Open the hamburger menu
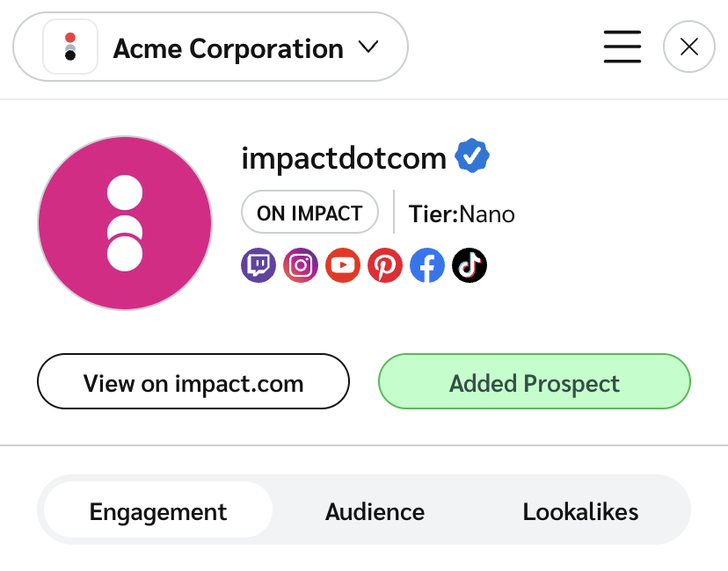This screenshot has height=571, width=728. (622, 47)
